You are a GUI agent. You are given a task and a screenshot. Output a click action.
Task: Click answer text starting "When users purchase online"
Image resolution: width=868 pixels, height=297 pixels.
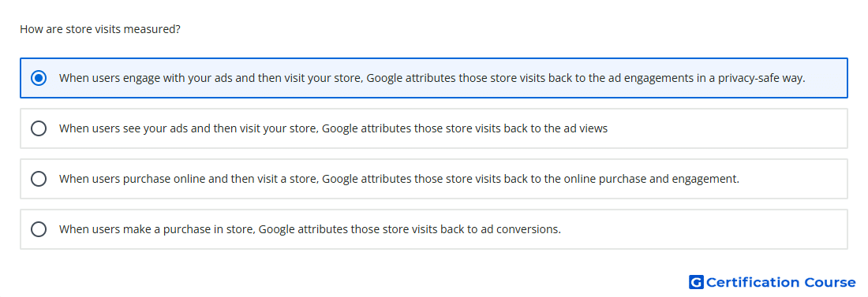(399, 179)
